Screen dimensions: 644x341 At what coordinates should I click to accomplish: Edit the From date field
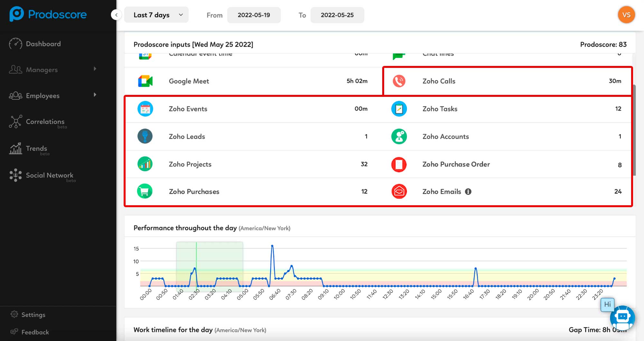pyautogui.click(x=254, y=15)
